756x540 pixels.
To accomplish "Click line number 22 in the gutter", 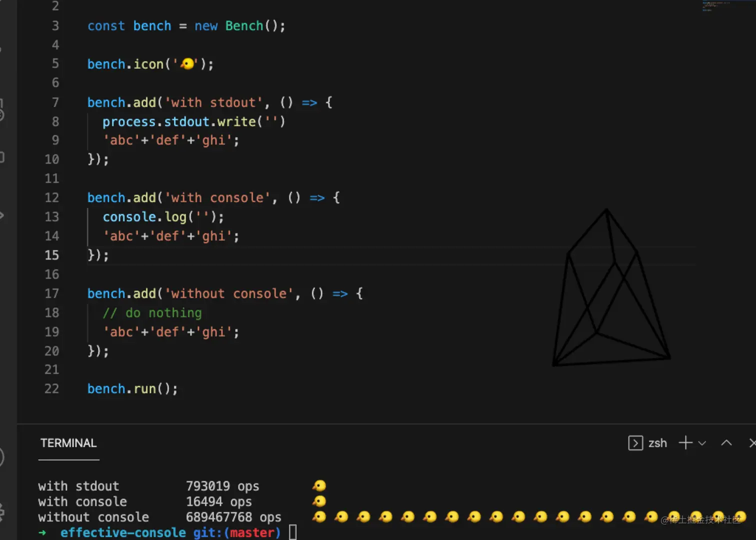I will pyautogui.click(x=52, y=388).
